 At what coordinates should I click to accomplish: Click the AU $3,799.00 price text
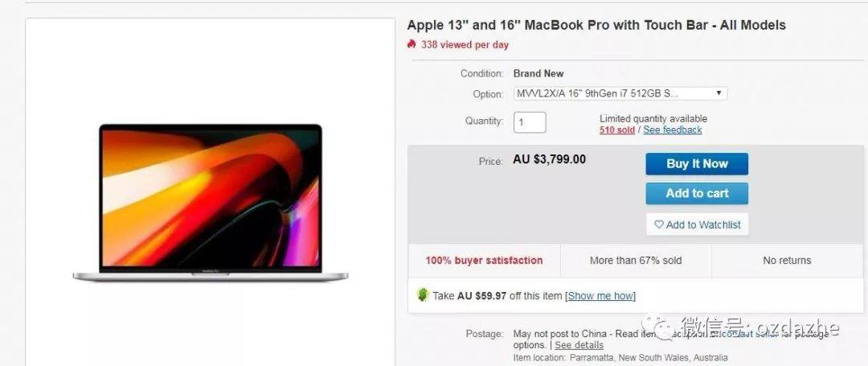click(x=549, y=159)
